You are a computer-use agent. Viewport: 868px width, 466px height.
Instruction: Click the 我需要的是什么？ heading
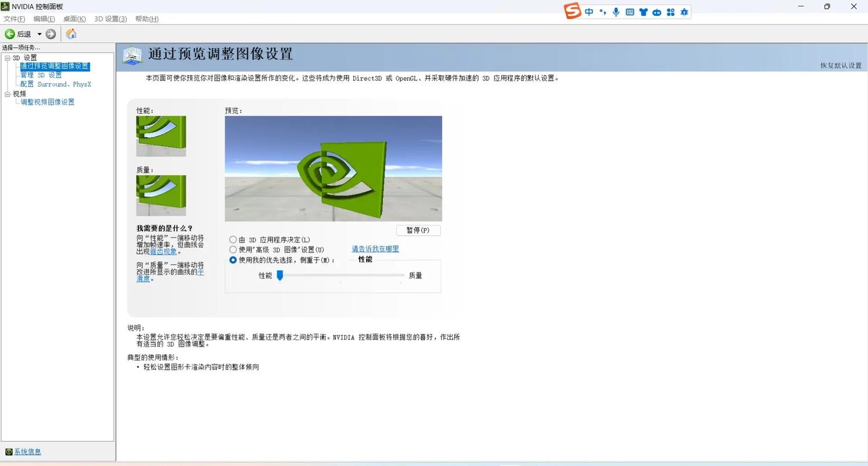click(x=165, y=228)
